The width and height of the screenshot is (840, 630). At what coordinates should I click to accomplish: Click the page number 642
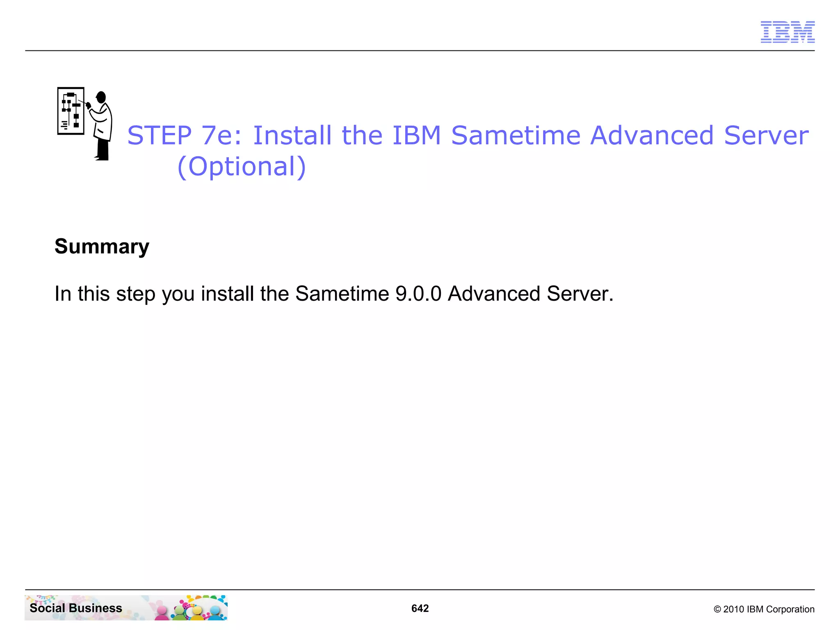pos(420,608)
